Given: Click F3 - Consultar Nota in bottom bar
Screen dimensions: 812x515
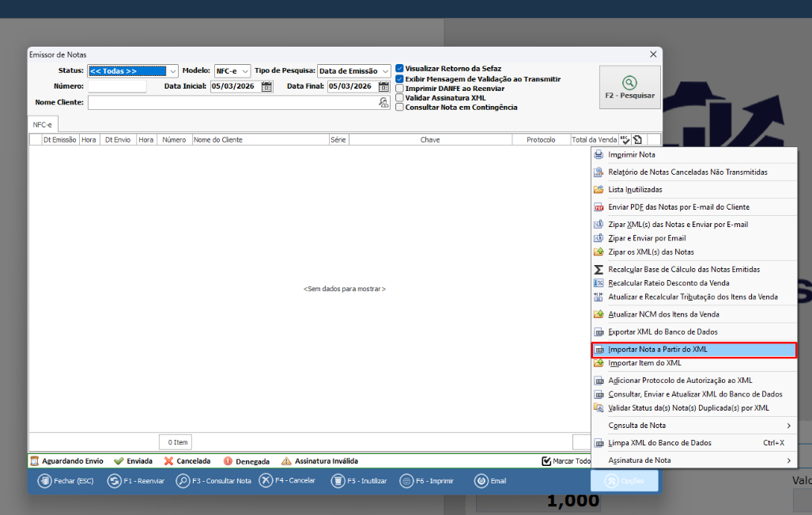Looking at the screenshot, I should pyautogui.click(x=213, y=480).
